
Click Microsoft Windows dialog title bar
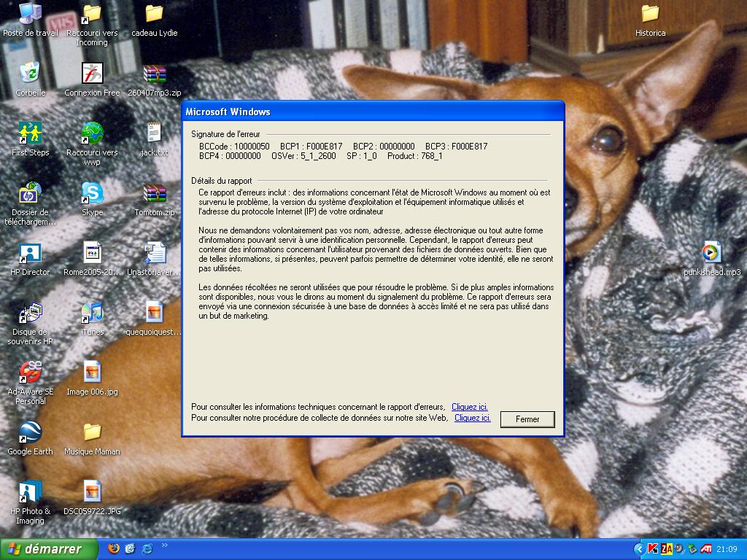[373, 112]
